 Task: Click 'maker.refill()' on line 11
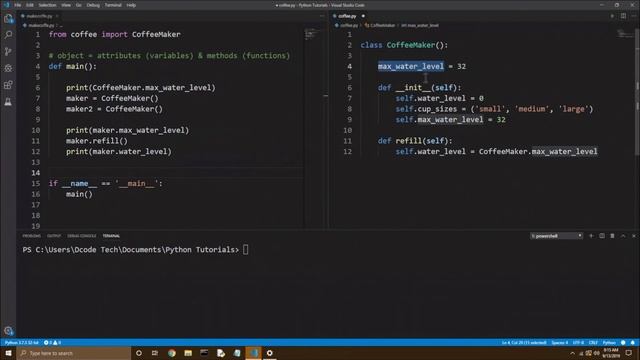pos(97,141)
